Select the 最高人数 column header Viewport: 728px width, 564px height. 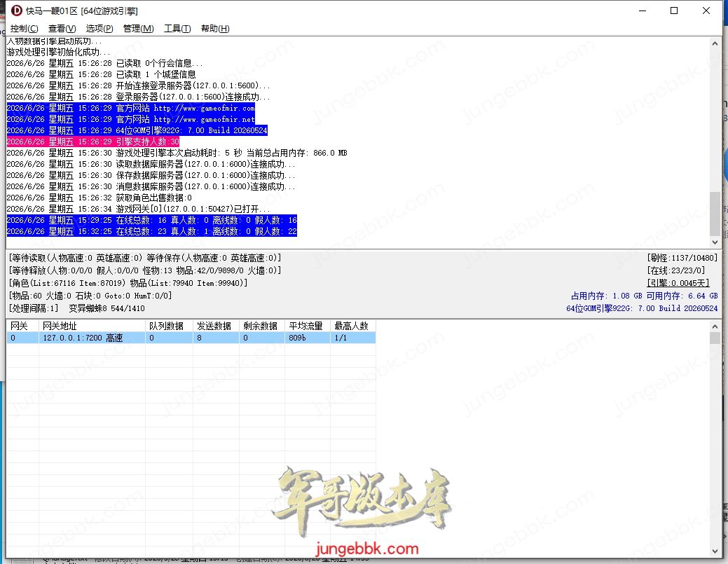tap(353, 326)
